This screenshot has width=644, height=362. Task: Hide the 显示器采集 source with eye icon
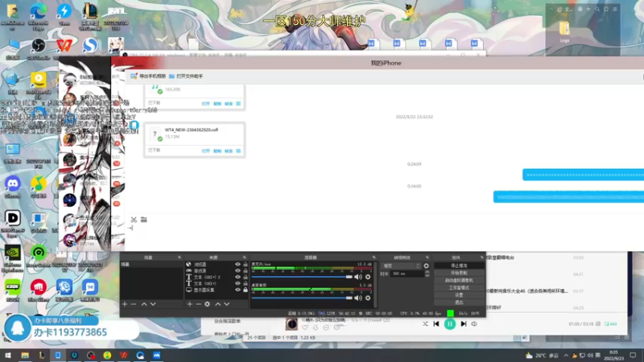click(x=237, y=290)
